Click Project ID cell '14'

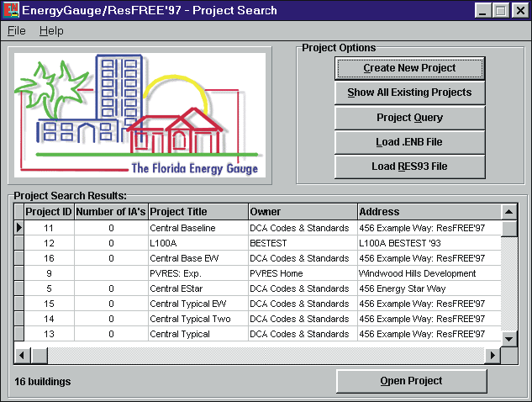49,319
